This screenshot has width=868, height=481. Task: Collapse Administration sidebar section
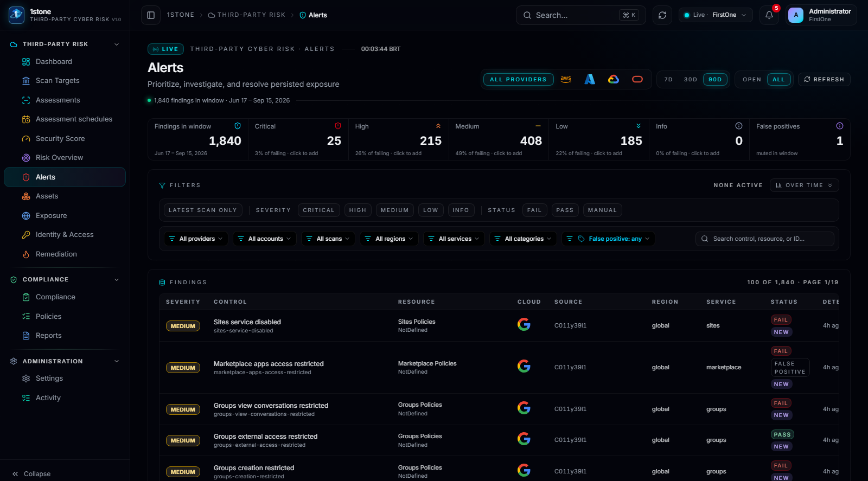[117, 362]
